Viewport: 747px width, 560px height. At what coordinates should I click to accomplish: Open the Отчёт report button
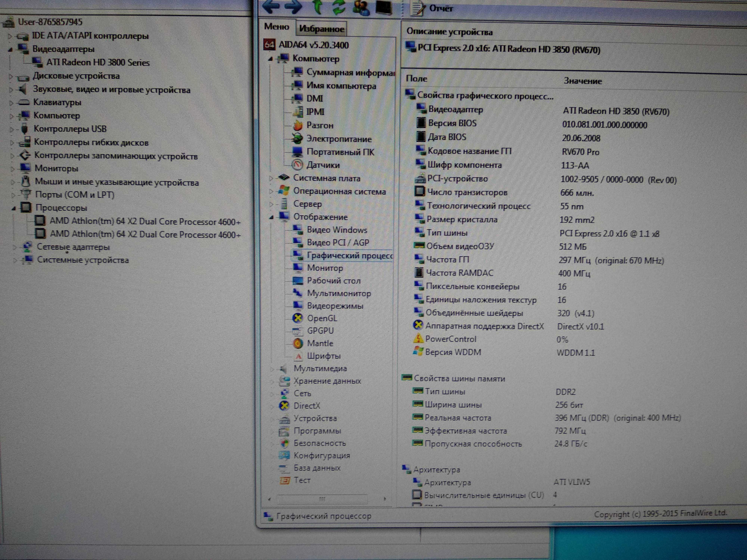[432, 8]
